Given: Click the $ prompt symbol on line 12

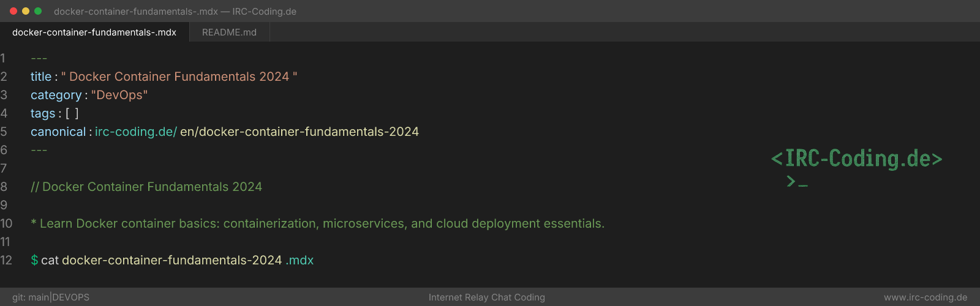Looking at the screenshot, I should [x=34, y=260].
